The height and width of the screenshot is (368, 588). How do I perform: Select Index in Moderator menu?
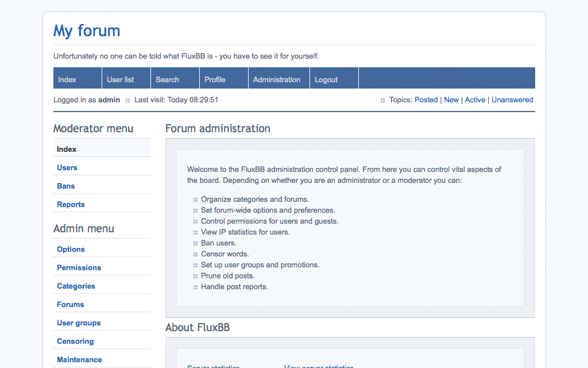point(67,149)
